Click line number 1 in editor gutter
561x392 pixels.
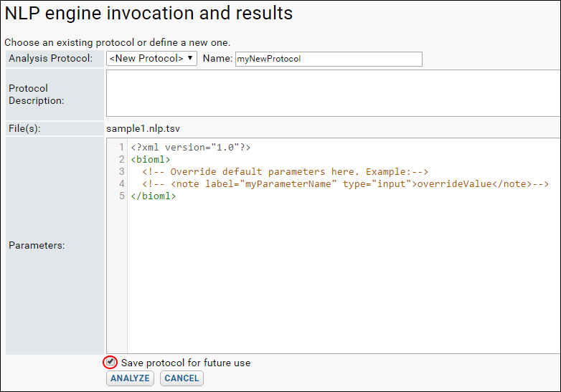122,147
